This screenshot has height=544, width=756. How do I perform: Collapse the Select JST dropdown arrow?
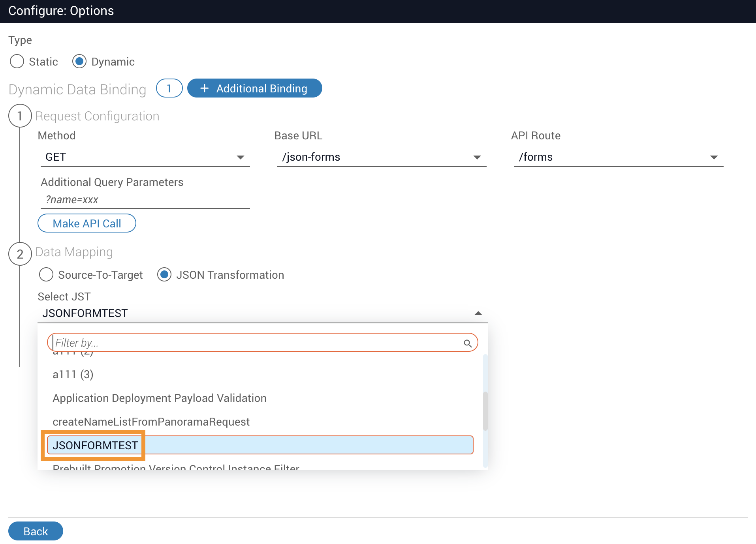[x=478, y=313]
